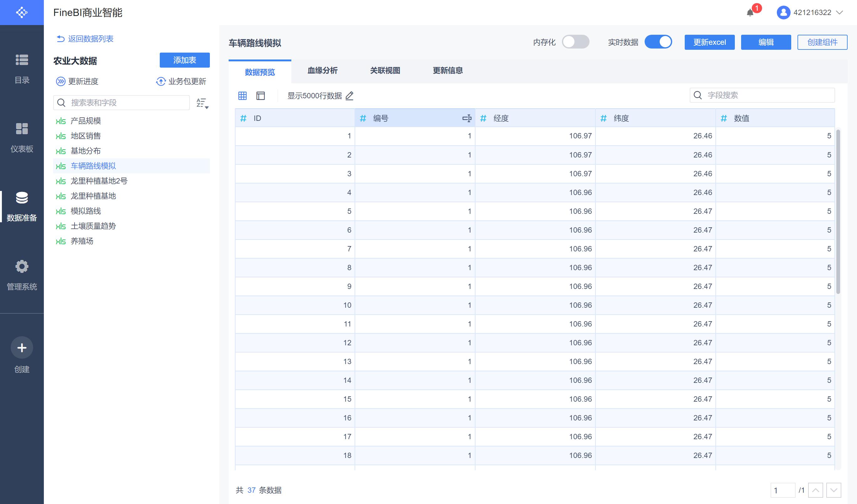Click the 编号 column rename icon

tap(467, 118)
